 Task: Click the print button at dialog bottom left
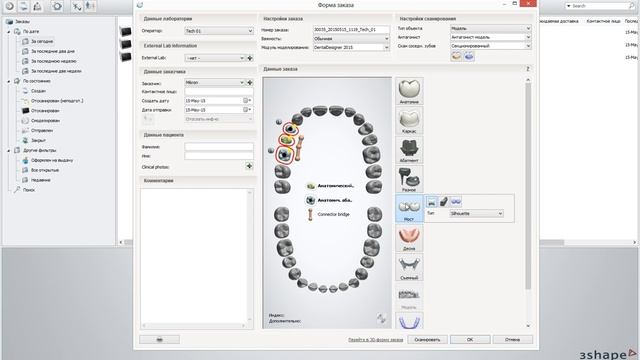pyautogui.click(x=159, y=340)
